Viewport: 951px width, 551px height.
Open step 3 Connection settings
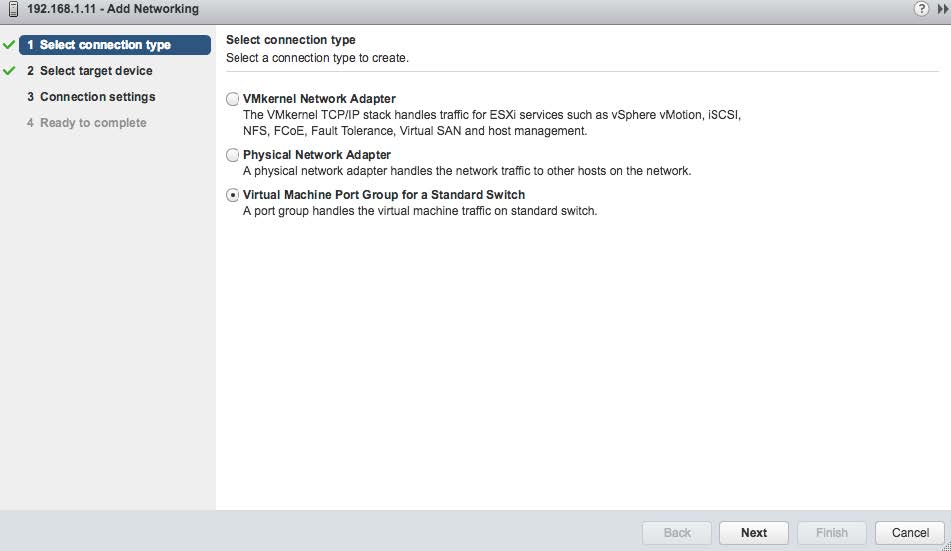tap(97, 97)
